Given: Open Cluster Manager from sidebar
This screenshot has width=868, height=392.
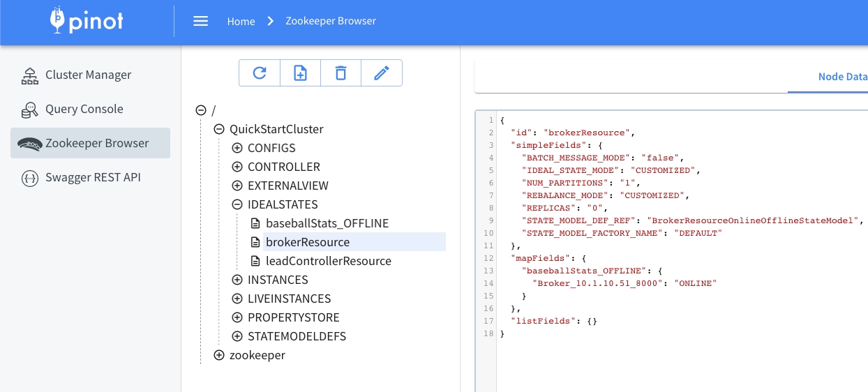Looking at the screenshot, I should pyautogui.click(x=88, y=75).
